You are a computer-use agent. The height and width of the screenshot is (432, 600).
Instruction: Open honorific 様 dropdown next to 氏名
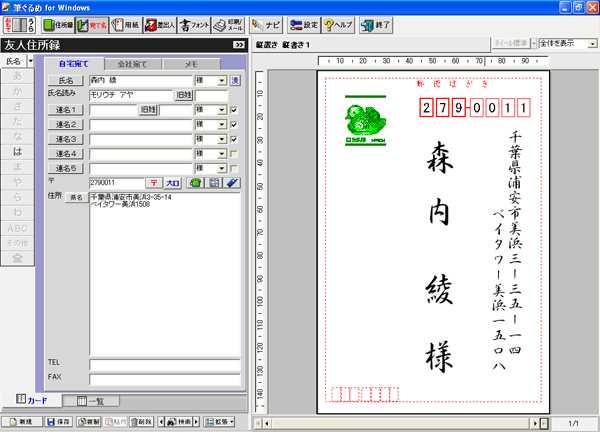(221, 80)
